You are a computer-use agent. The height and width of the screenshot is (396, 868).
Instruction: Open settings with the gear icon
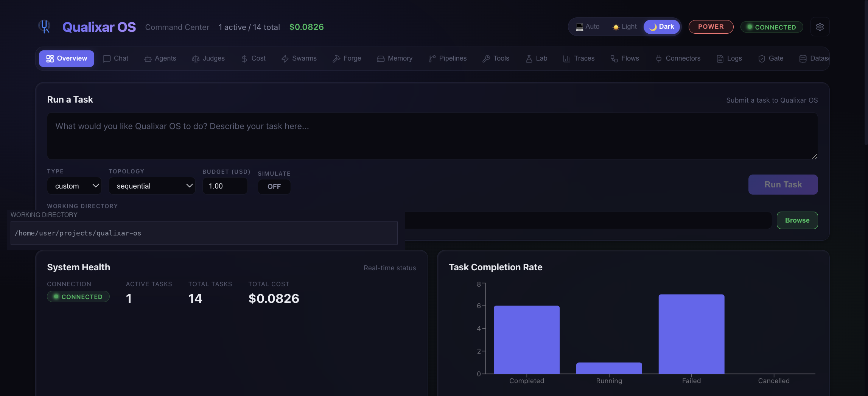point(820,27)
